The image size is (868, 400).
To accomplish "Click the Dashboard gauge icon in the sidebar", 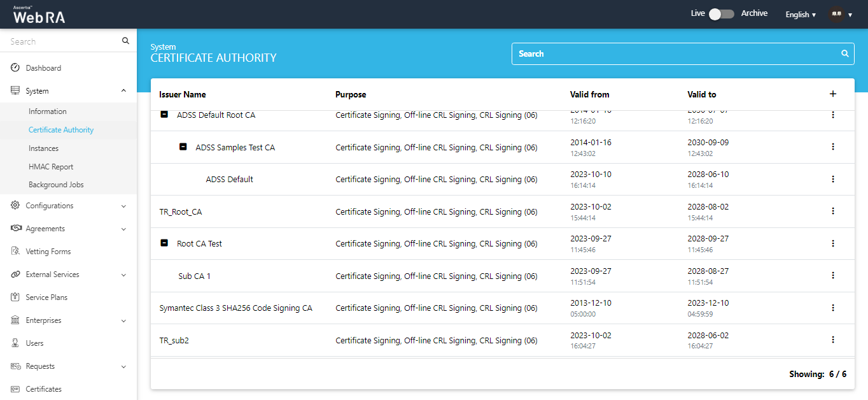I will click(x=15, y=68).
